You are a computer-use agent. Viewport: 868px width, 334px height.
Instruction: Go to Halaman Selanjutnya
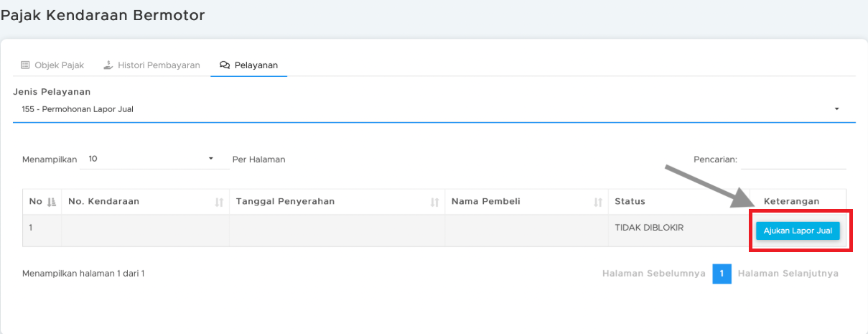pyautogui.click(x=788, y=274)
